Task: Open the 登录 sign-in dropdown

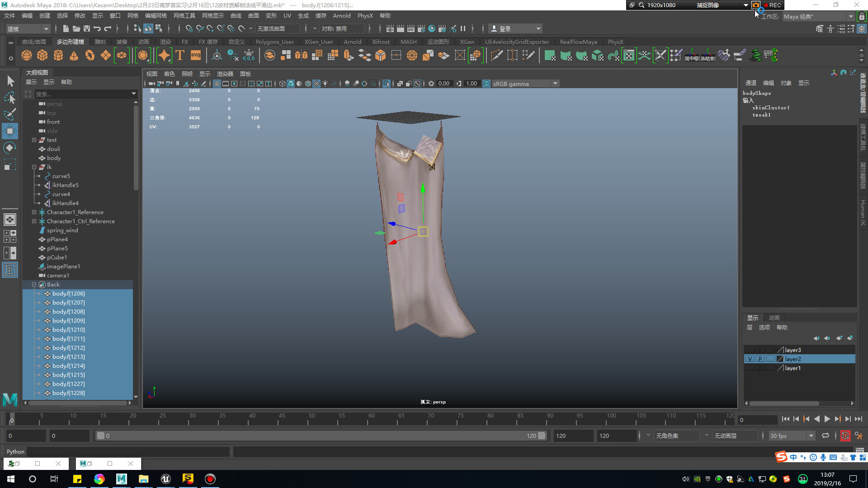Action: coord(515,28)
